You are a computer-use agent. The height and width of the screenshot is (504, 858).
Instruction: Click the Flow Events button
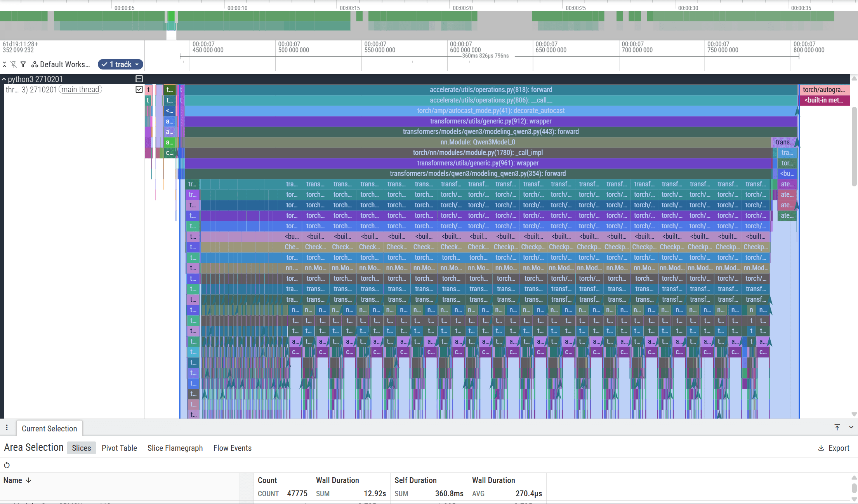tap(232, 448)
